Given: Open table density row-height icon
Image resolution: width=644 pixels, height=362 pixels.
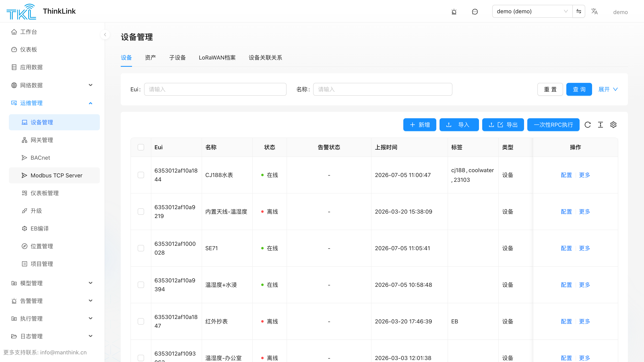Looking at the screenshot, I should click(601, 125).
